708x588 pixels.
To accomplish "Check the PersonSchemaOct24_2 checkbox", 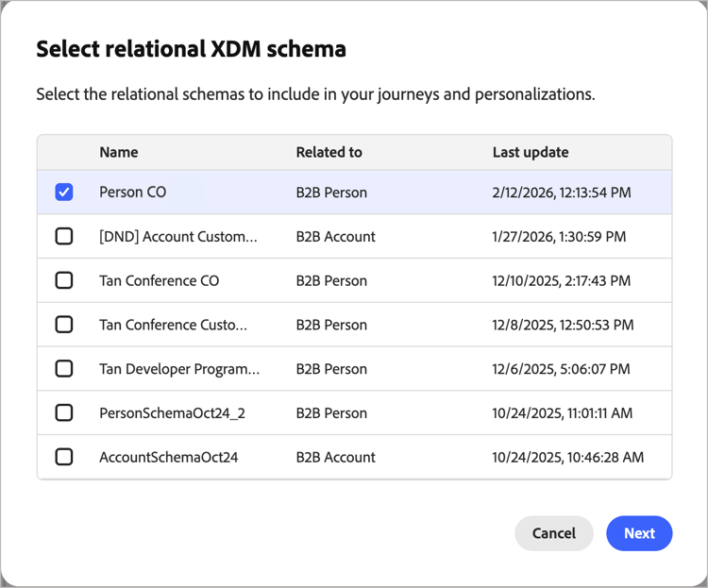I will (x=64, y=412).
